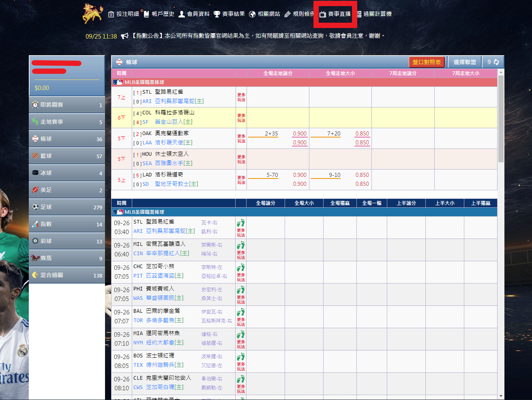The height and width of the screenshot is (400, 532).
Task: Click the $0.00 account balance
Action: click(42, 88)
